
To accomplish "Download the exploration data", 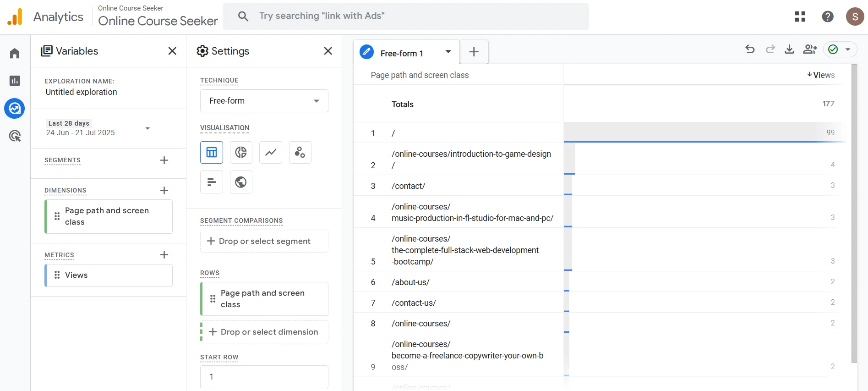I will coord(789,50).
